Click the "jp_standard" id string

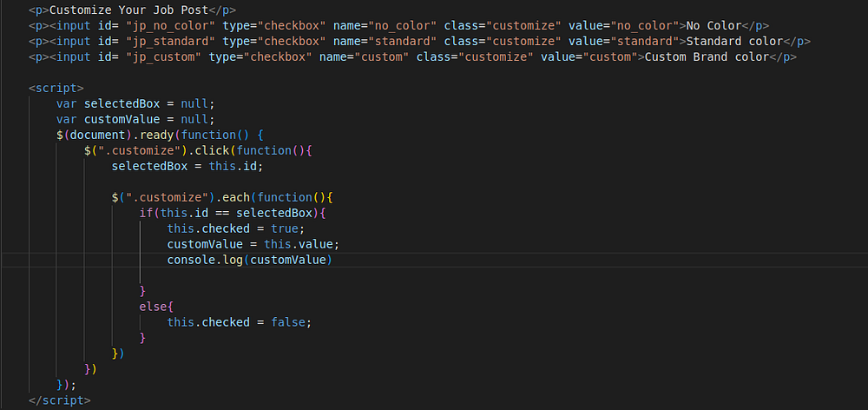pos(170,42)
